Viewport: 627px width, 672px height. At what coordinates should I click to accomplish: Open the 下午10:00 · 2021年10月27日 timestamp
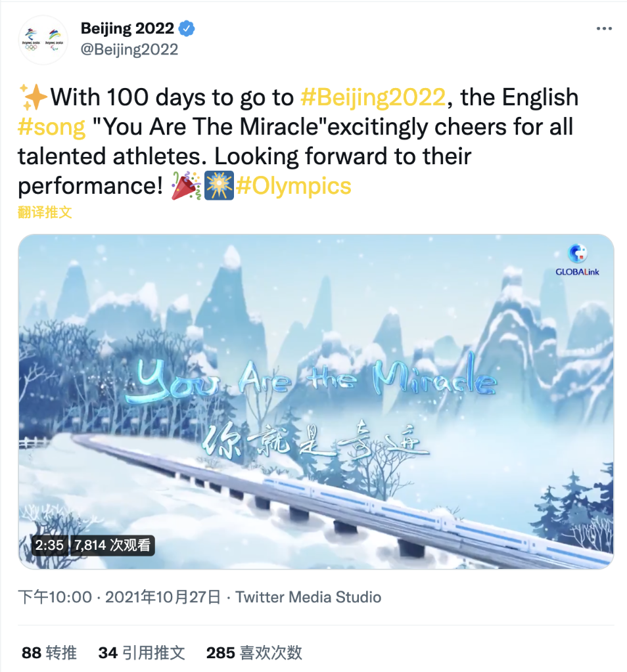pos(120,597)
